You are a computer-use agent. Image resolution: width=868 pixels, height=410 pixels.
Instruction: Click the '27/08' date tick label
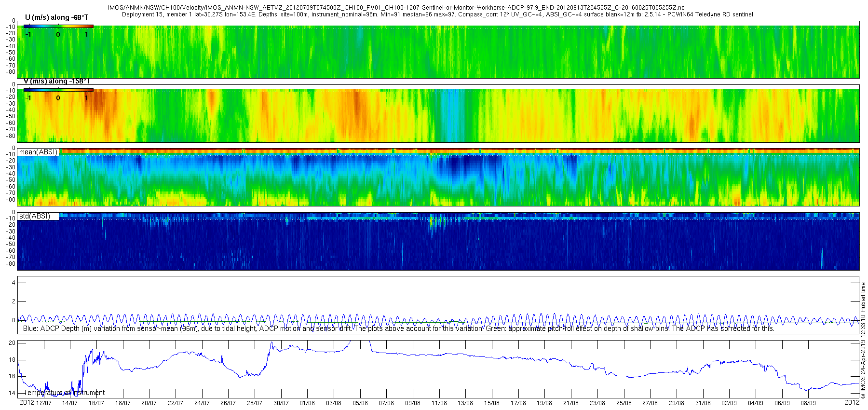point(650,403)
